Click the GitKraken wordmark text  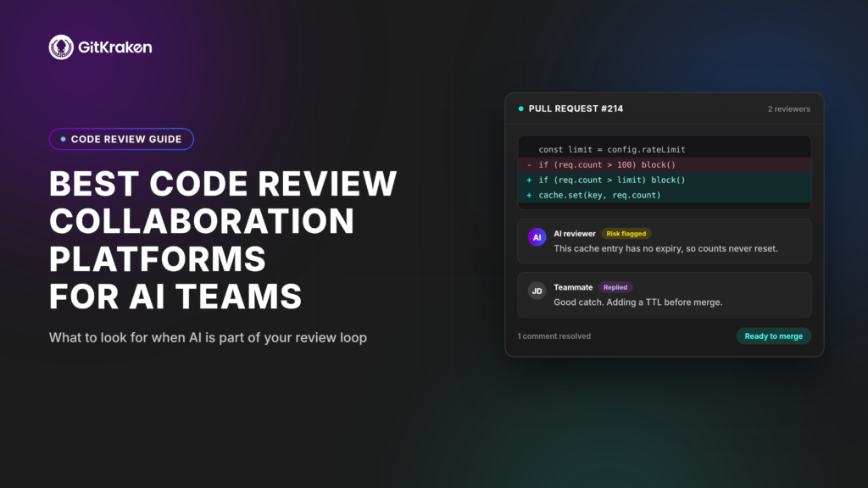(x=115, y=47)
